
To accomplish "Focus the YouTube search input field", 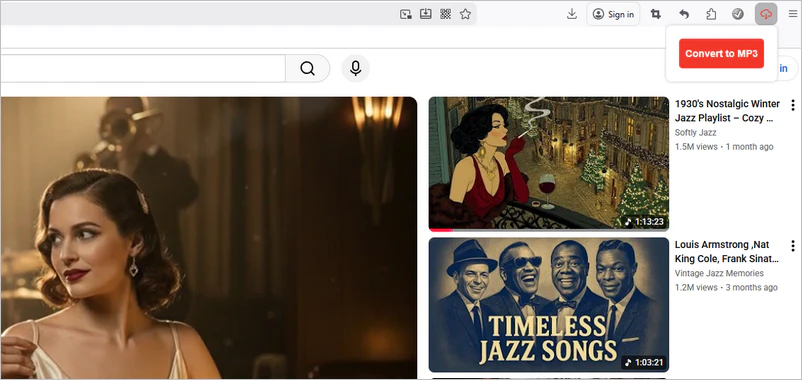I will (142, 69).
